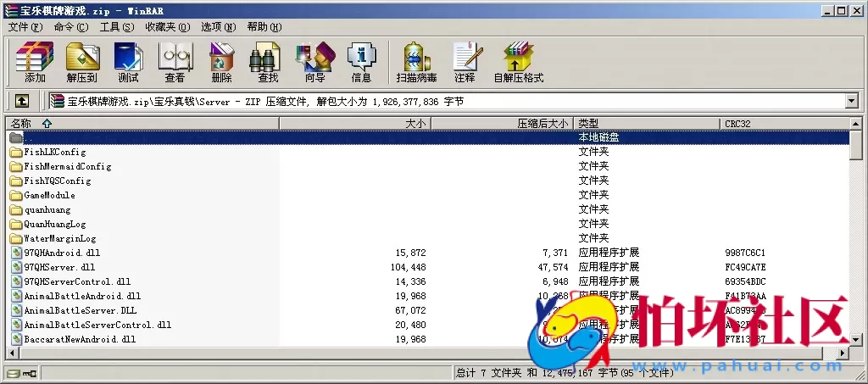
Task: Select the parent '..' directory row
Action: coord(427,137)
